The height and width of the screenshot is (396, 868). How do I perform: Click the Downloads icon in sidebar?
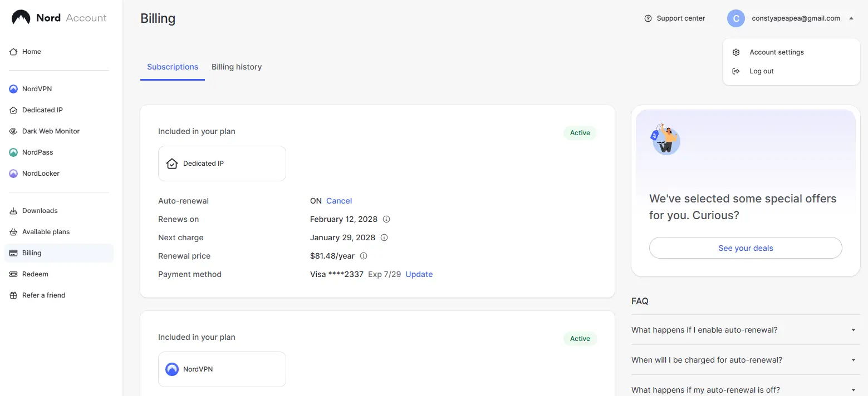coord(13,211)
